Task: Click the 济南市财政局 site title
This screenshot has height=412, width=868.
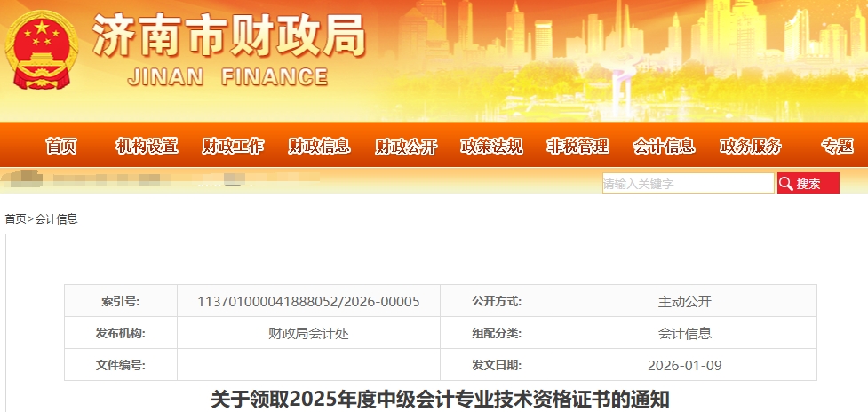Action: (228, 36)
